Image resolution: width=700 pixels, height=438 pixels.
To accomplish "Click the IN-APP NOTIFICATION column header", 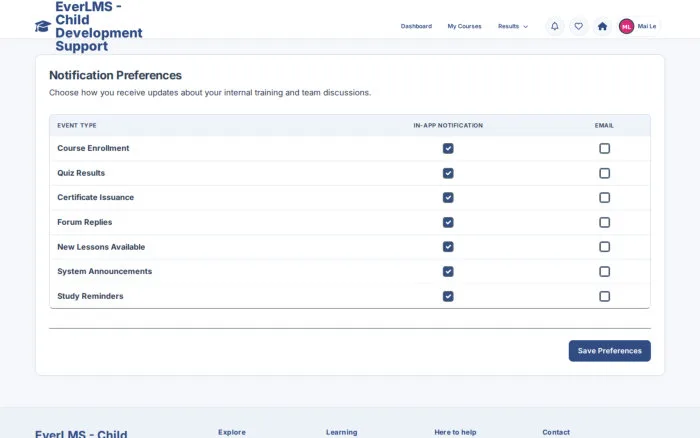I will click(448, 125).
